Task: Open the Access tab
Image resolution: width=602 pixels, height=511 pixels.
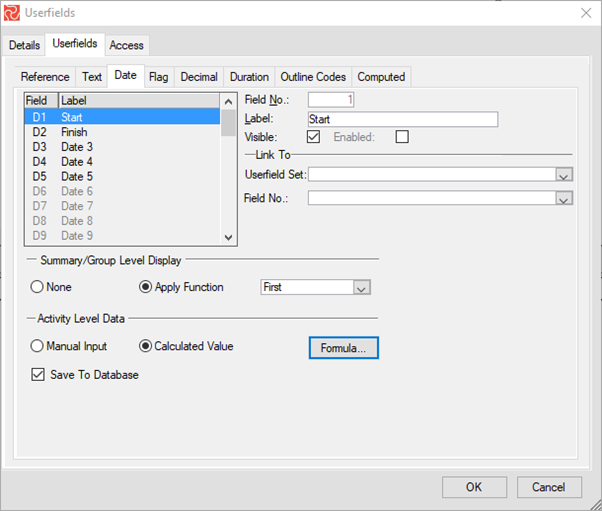Action: [x=126, y=45]
